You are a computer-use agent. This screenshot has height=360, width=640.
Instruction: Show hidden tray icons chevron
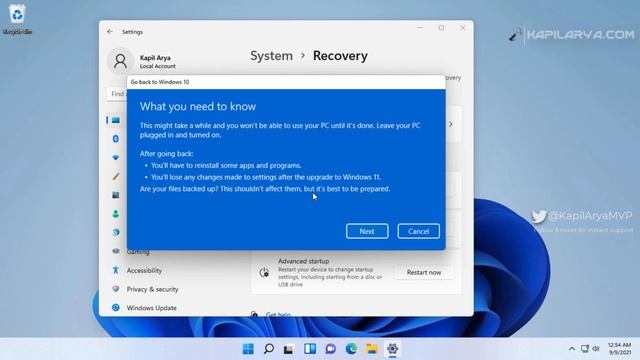click(x=572, y=349)
